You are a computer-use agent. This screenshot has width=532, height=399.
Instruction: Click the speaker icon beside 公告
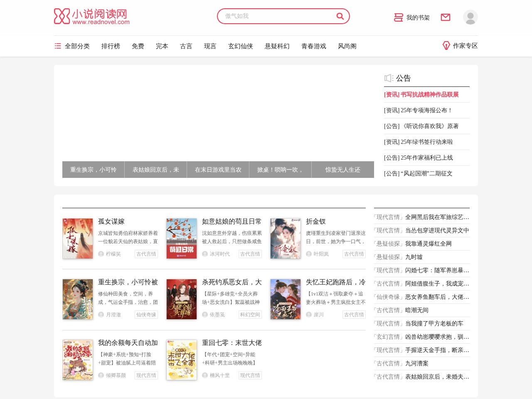point(388,78)
